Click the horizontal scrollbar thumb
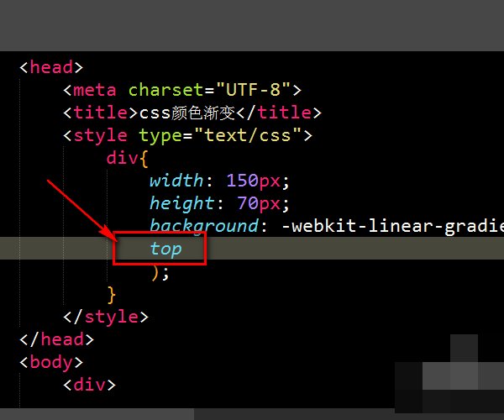The image size is (504, 420). (x=97, y=414)
